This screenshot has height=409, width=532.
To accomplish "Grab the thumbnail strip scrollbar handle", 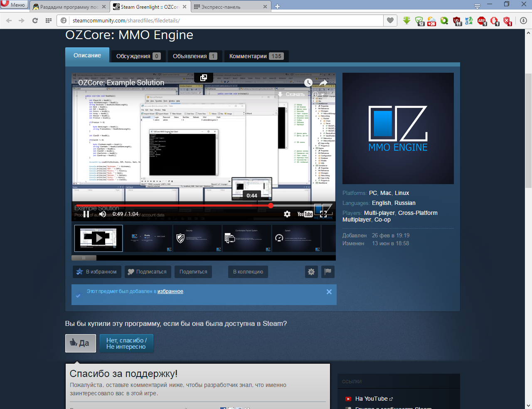I will click(84, 258).
